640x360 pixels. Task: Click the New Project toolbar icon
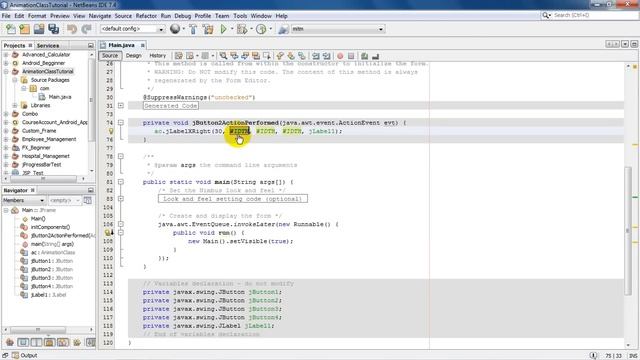pyautogui.click(x=24, y=29)
